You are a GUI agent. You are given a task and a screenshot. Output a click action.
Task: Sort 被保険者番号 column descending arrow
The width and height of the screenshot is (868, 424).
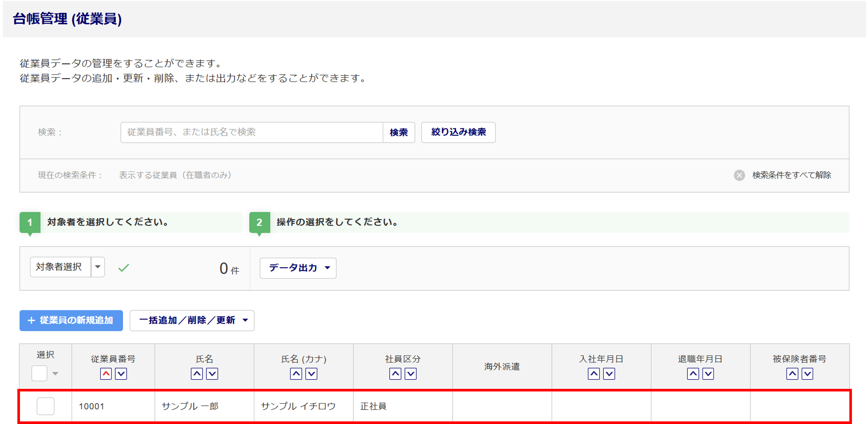[x=807, y=374]
